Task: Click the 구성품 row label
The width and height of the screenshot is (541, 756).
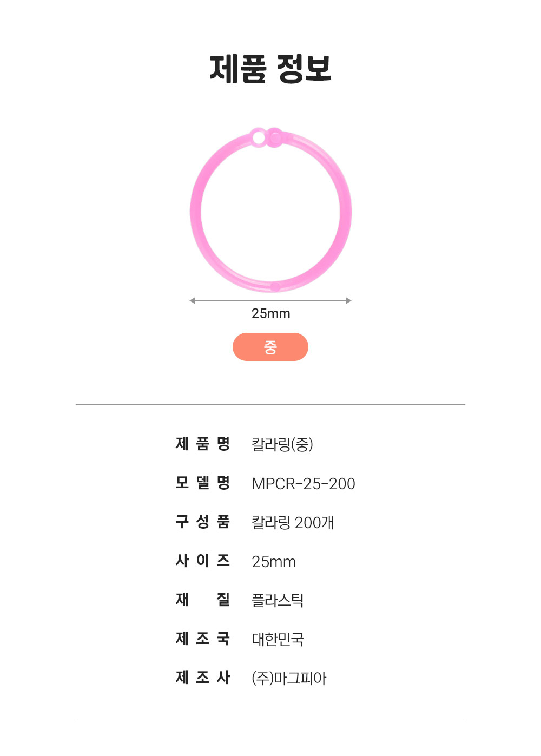Action: tap(203, 522)
